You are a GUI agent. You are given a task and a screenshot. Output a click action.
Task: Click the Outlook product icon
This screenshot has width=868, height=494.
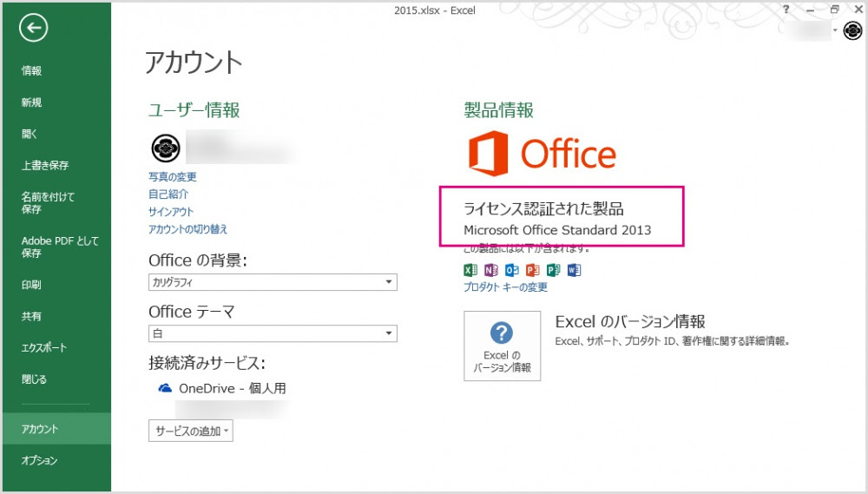(511, 270)
